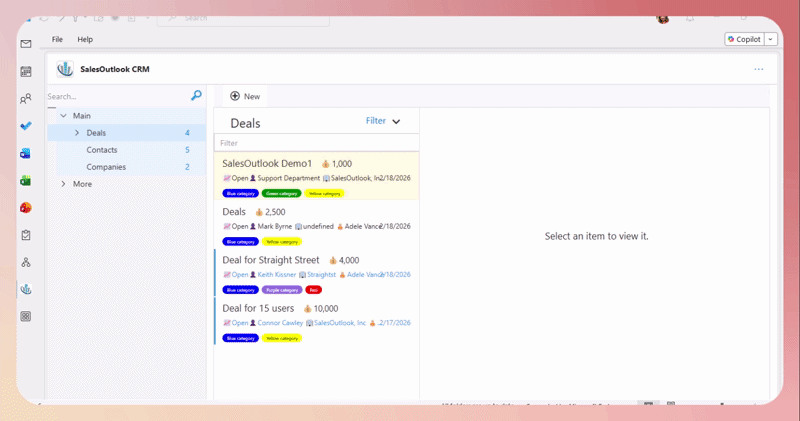Click Purple category tag on Straight Street deal

282,290
